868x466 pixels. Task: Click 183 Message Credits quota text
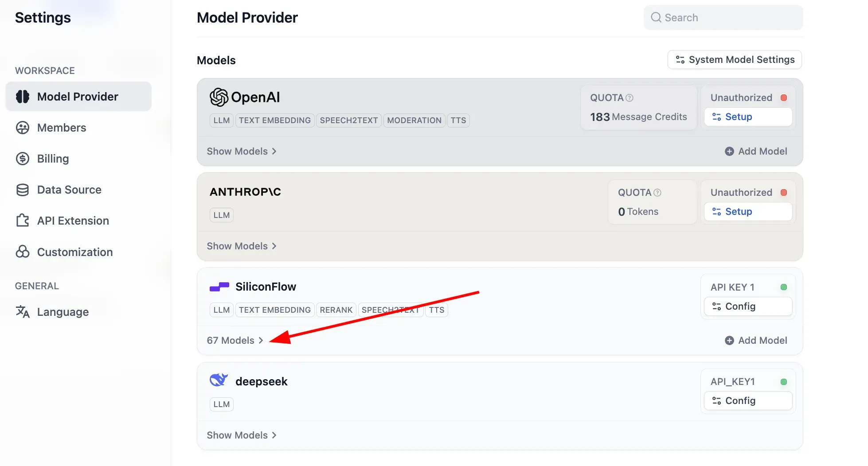pos(638,117)
